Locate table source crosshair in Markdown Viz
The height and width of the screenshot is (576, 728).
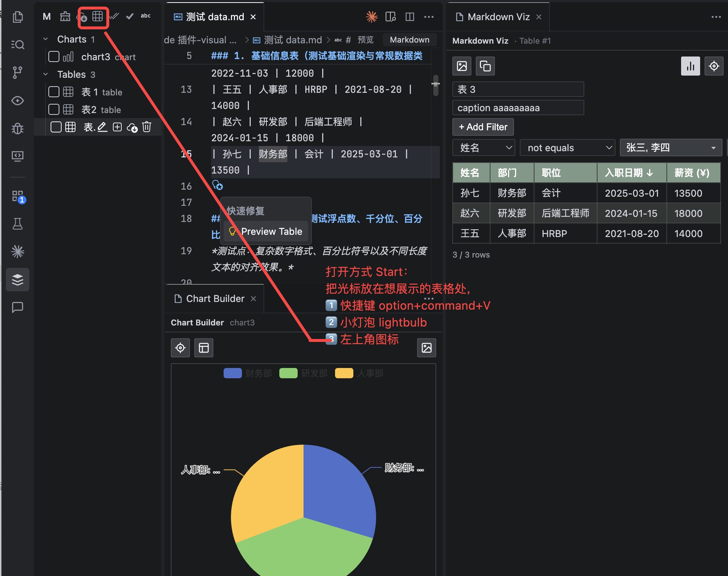click(714, 66)
